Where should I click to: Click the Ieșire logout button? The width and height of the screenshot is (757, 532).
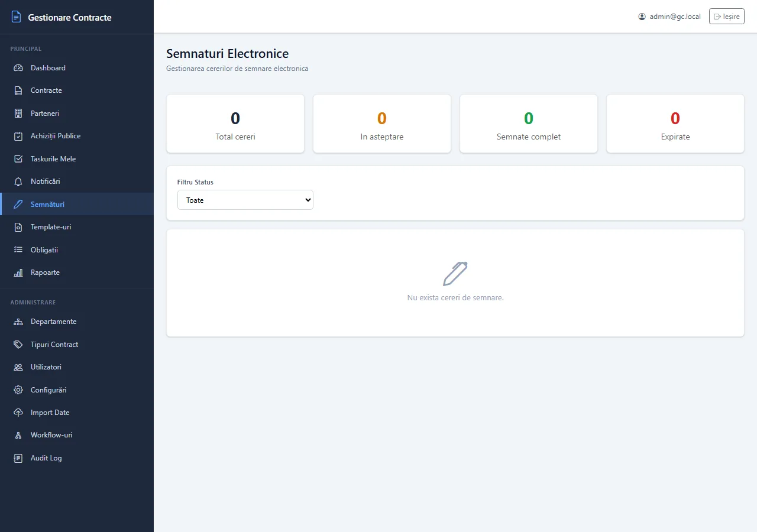[727, 17]
